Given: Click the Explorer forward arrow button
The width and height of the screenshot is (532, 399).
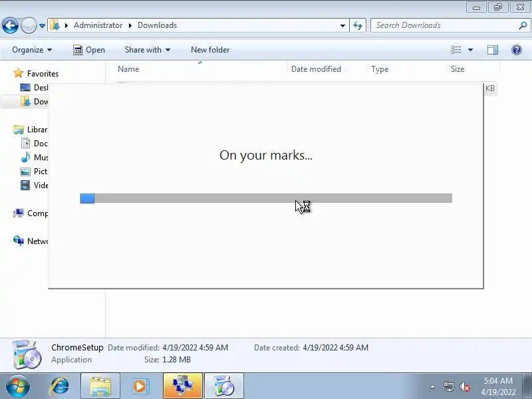Looking at the screenshot, I should coord(29,25).
